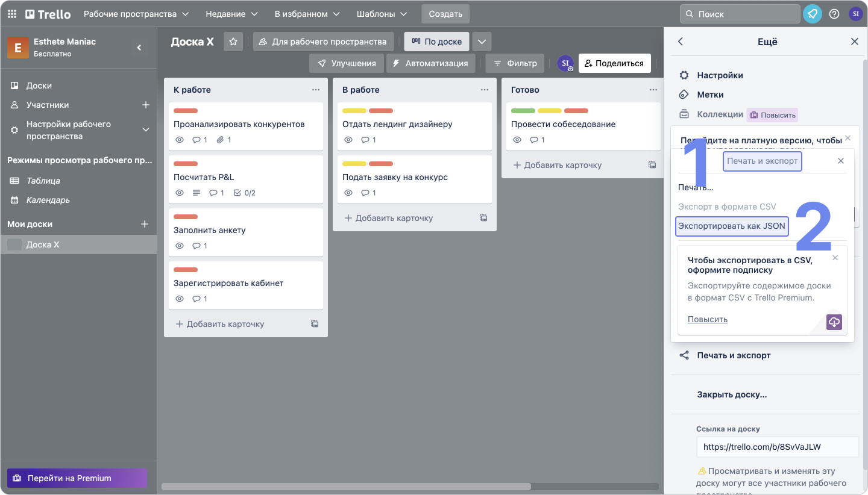Click description icon on Посчитать P&L card
Viewport: 868px width, 495px height.
196,193
